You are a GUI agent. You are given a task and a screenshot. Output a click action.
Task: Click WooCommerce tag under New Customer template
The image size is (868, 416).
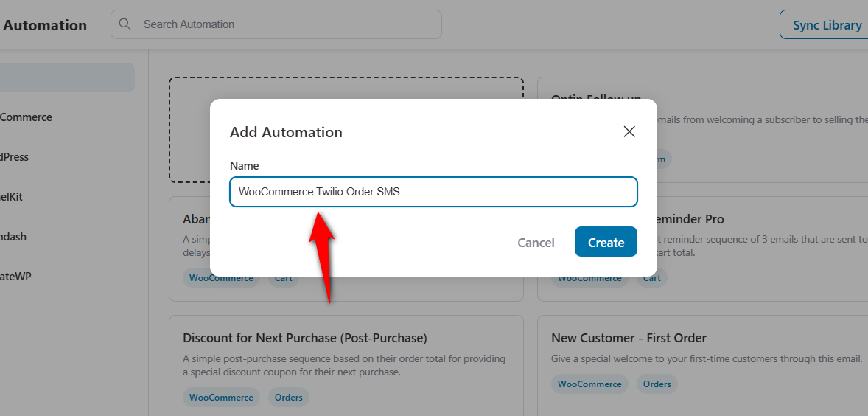tap(589, 384)
